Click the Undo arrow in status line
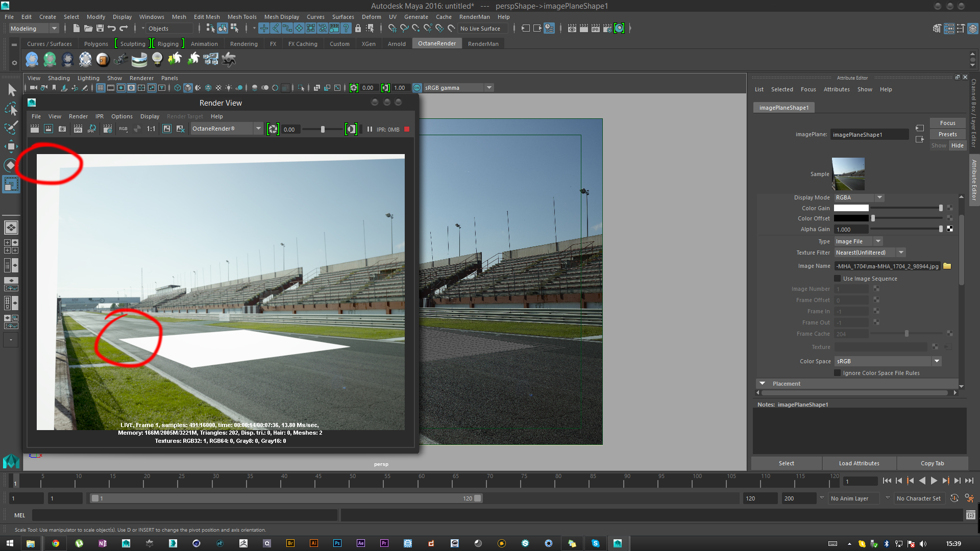This screenshot has width=980, height=551. tap(112, 29)
